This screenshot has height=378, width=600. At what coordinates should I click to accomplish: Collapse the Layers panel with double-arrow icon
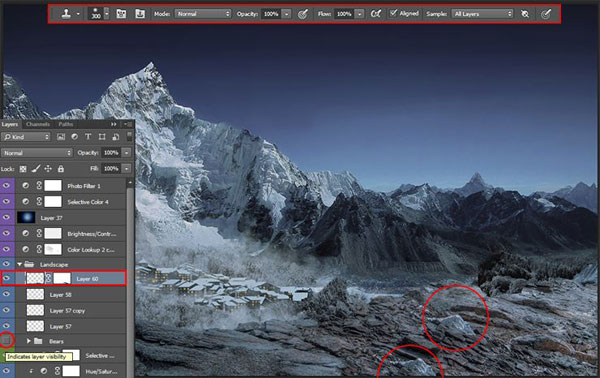pyautogui.click(x=114, y=124)
